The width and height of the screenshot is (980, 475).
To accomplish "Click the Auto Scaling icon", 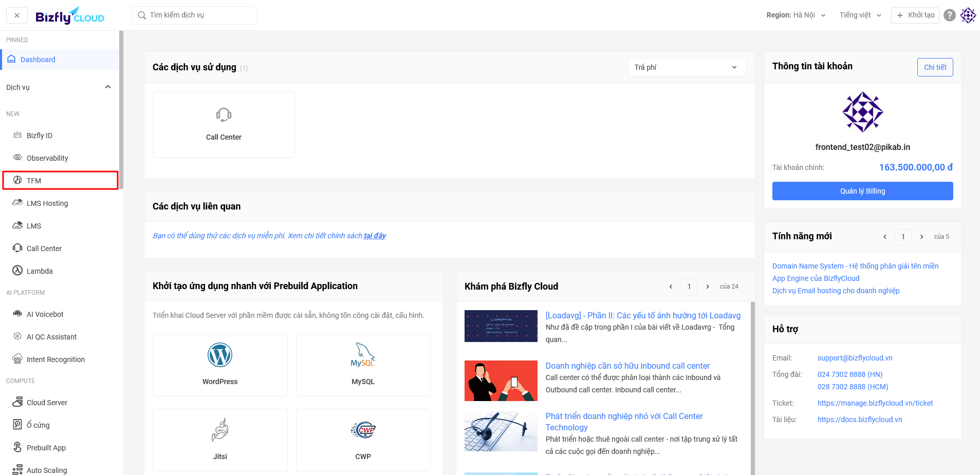I will point(17,470).
